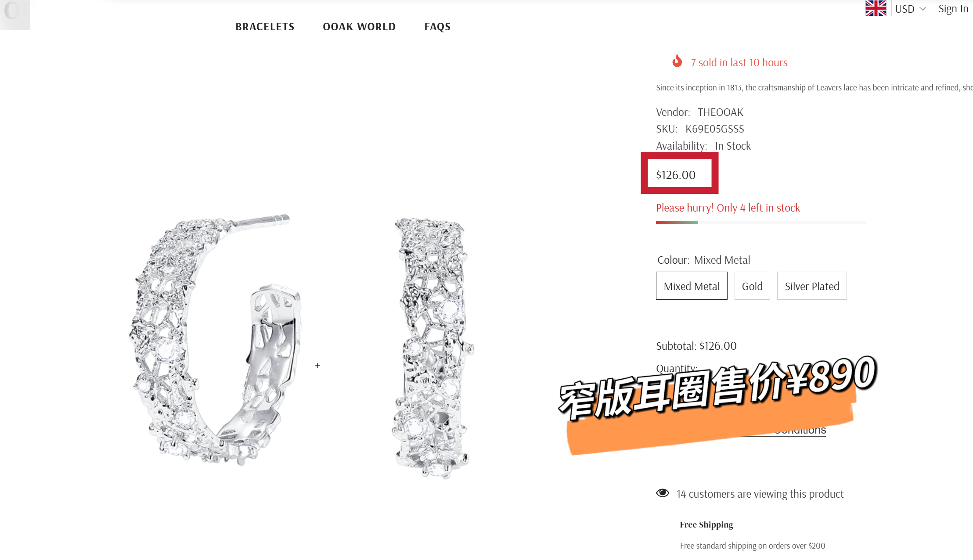Open the BRACELETS menu
Image resolution: width=973 pixels, height=560 pixels.
click(x=265, y=27)
